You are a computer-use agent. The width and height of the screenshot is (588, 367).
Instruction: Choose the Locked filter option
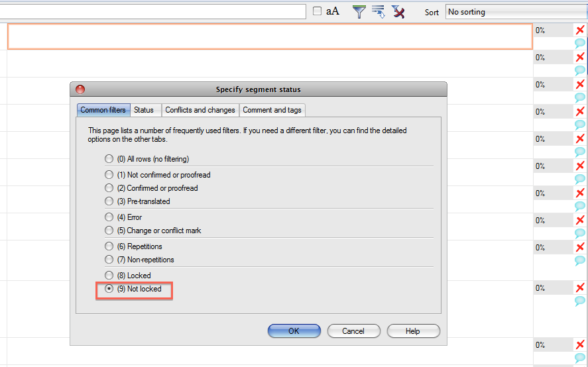pyautogui.click(x=109, y=276)
